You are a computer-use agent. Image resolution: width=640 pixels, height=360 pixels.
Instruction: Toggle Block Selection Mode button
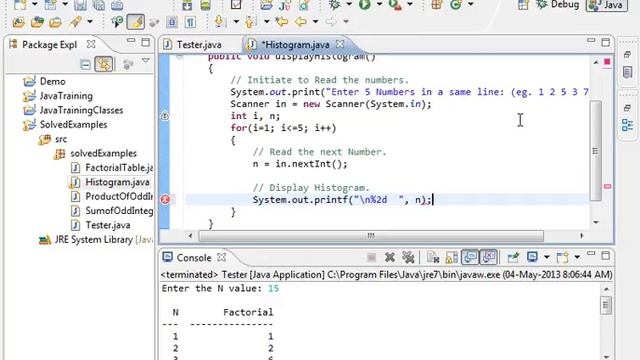coord(172,22)
